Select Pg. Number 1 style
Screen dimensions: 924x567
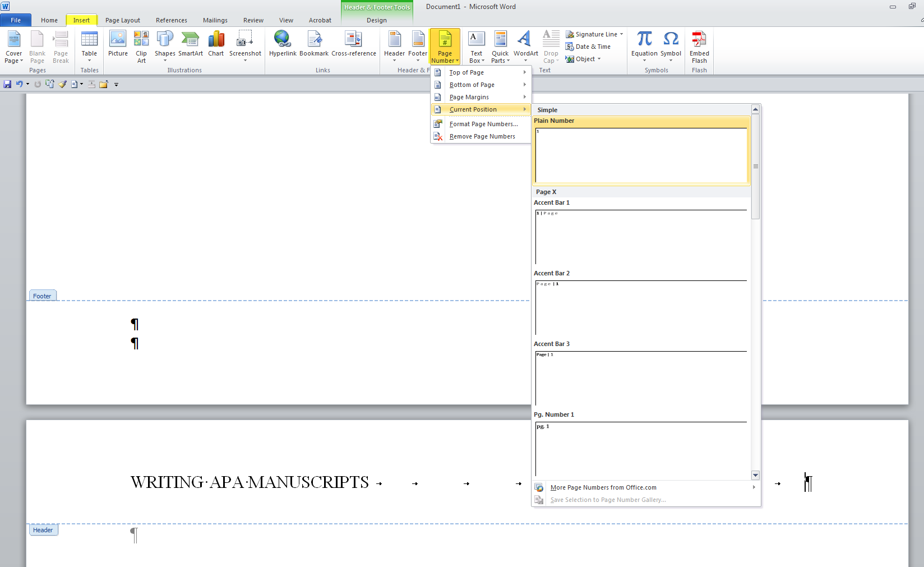tap(641, 445)
